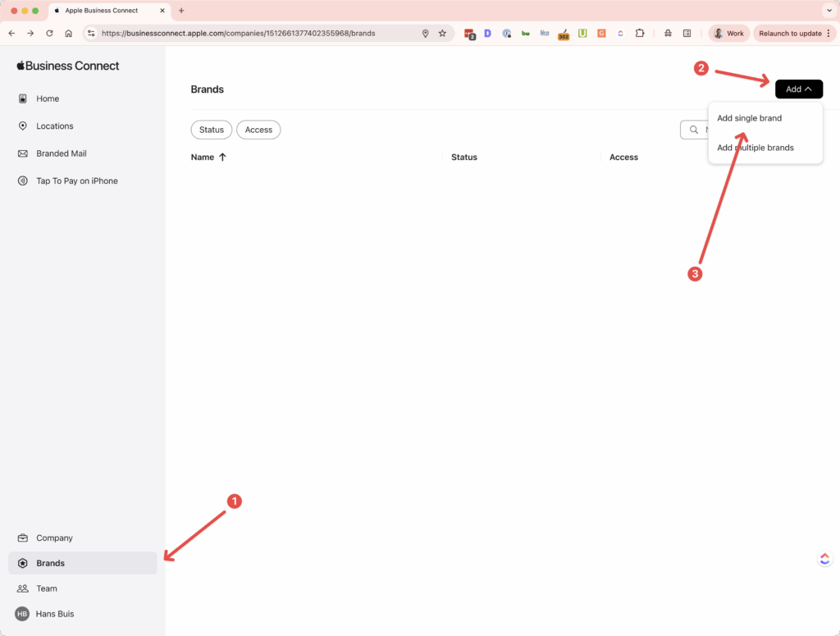This screenshot has width=840, height=636.
Task: Choose Add single brand from the menu
Action: click(x=749, y=117)
